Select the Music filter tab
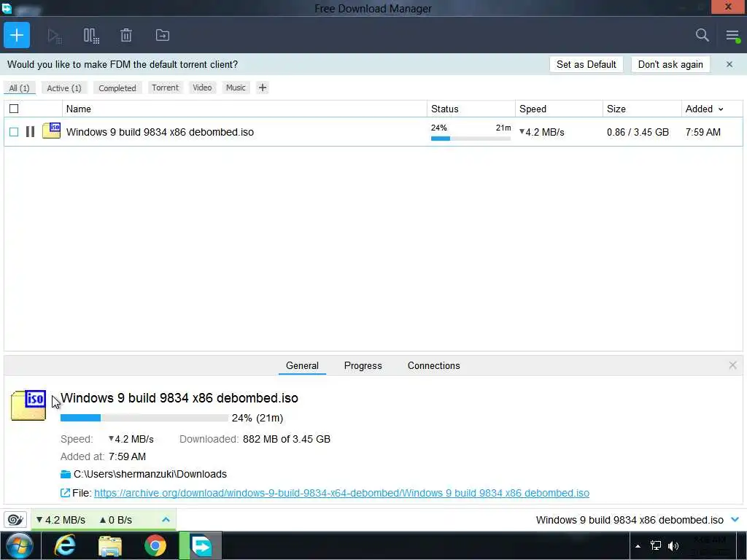 point(236,87)
